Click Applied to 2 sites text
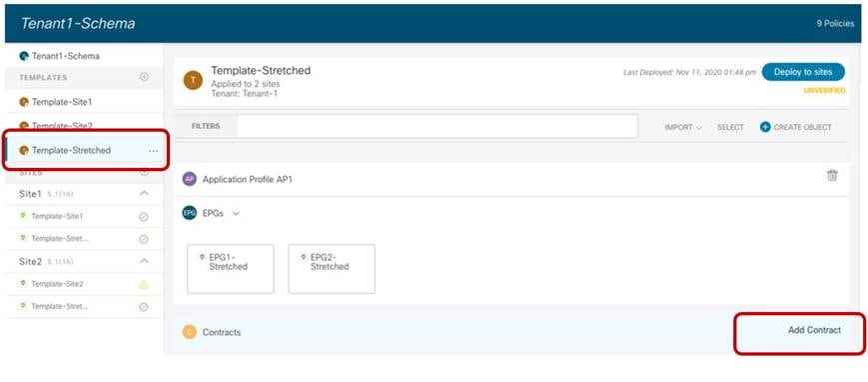The width and height of the screenshot is (868, 382). coord(246,84)
